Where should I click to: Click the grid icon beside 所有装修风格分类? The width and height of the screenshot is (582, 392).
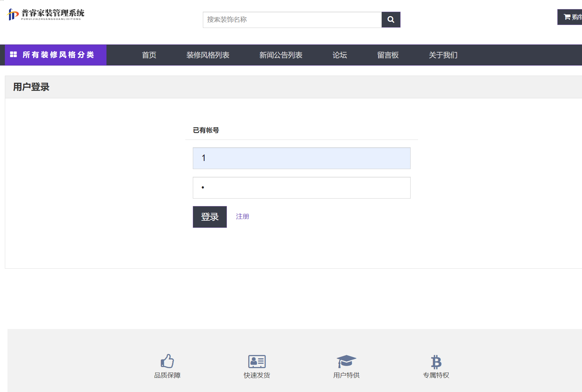(x=14, y=55)
